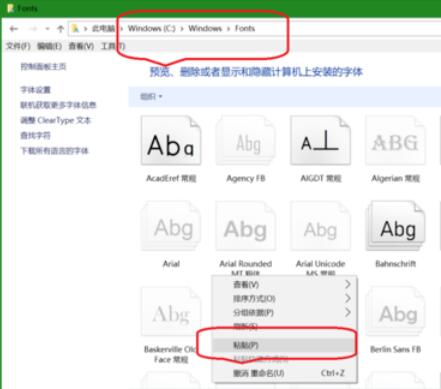Screen dimensions: 441x389
Task: Choose 撤消 重命名(U) from context menu
Action: (x=284, y=373)
